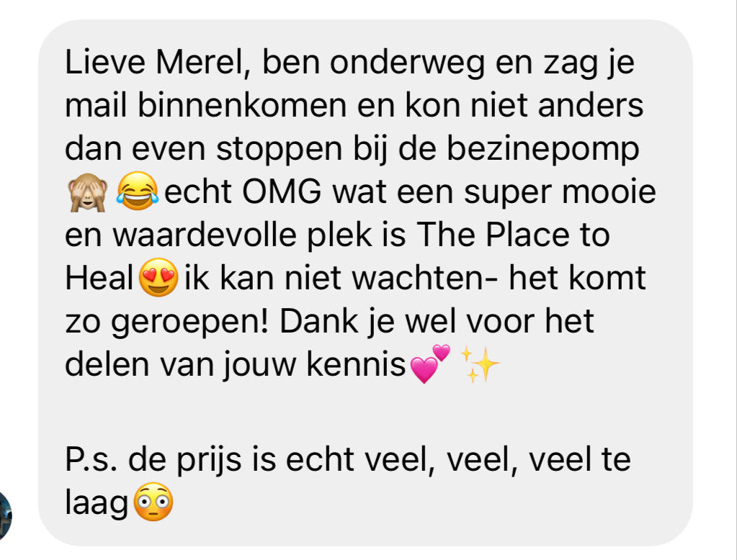This screenshot has height=560, width=737.
Task: Click the laughing with tears emoji
Action: pos(138,191)
